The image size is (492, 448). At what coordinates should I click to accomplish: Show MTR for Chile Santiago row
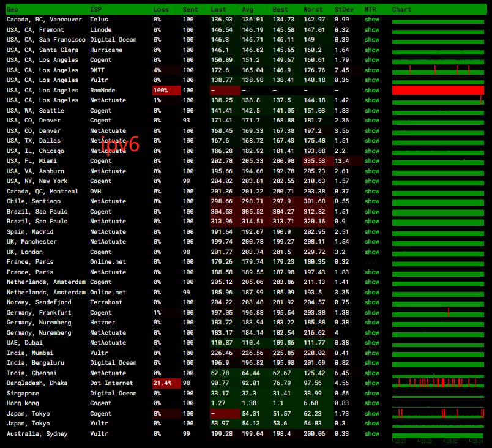pyautogui.click(x=372, y=201)
